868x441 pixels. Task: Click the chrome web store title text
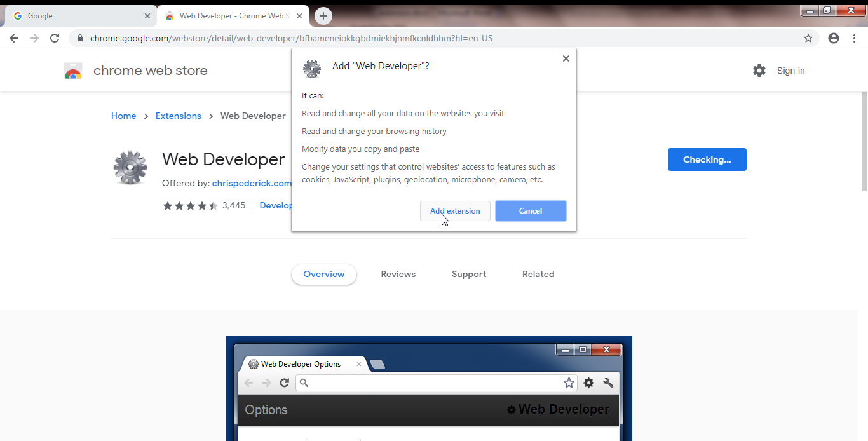(151, 71)
